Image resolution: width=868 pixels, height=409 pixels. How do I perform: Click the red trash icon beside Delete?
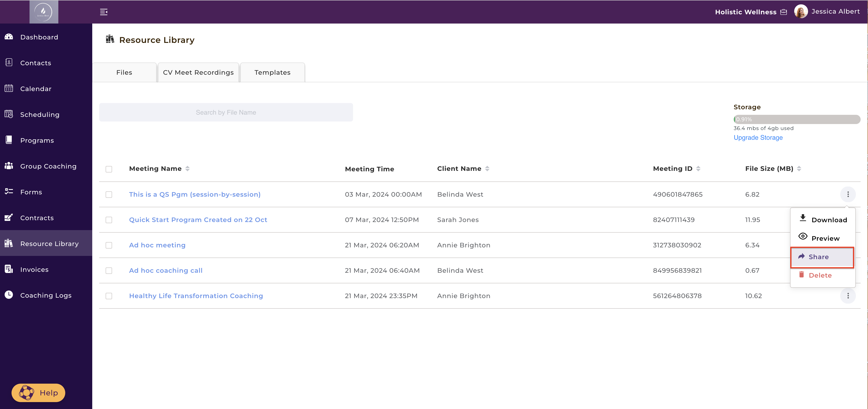pos(801,275)
